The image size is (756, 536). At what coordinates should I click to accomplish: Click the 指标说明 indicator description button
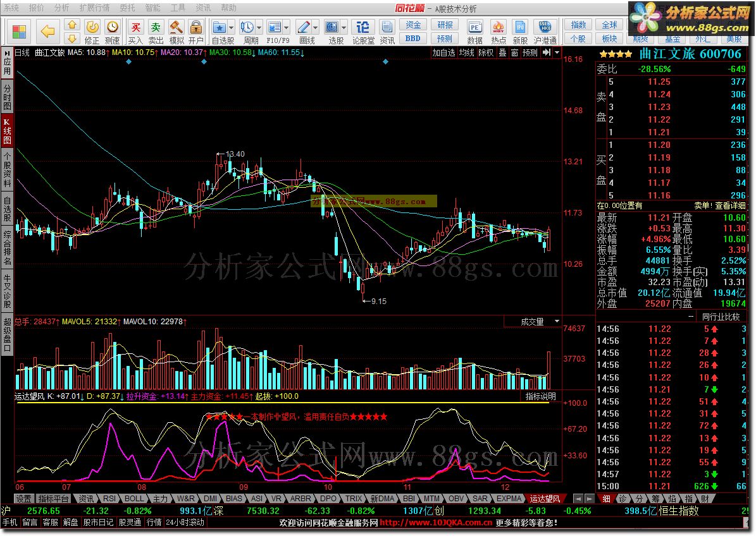pos(540,396)
